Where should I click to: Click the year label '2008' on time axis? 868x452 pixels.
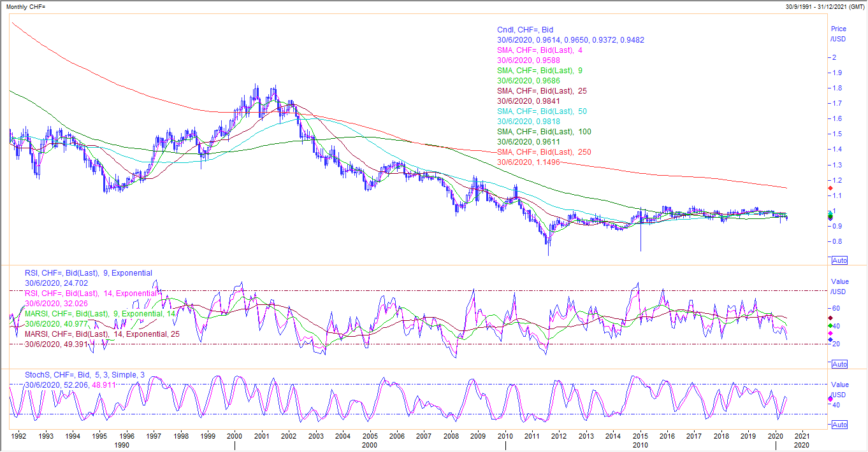click(x=451, y=437)
